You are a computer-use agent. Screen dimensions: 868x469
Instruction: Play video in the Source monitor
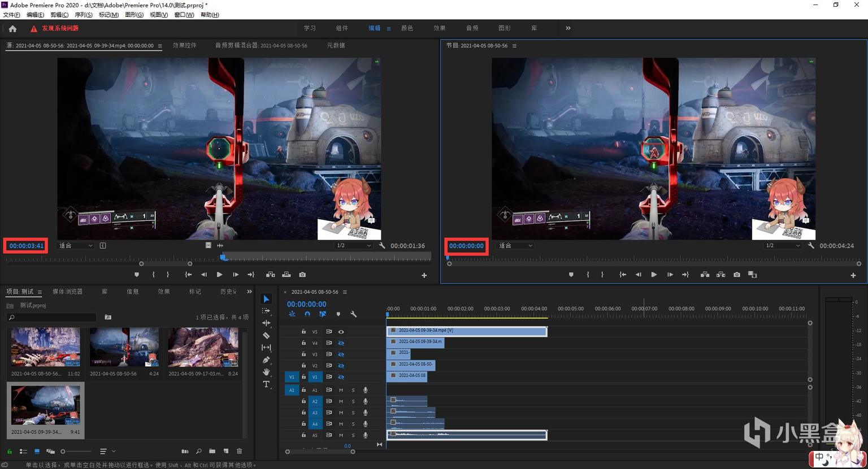pos(219,275)
